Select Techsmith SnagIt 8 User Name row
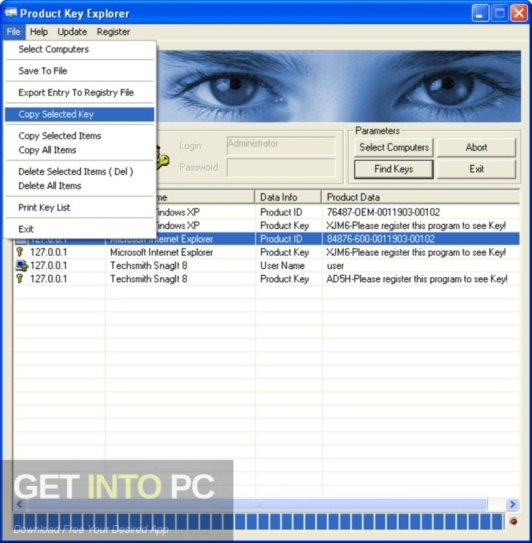The width and height of the screenshot is (532, 543). click(x=266, y=266)
